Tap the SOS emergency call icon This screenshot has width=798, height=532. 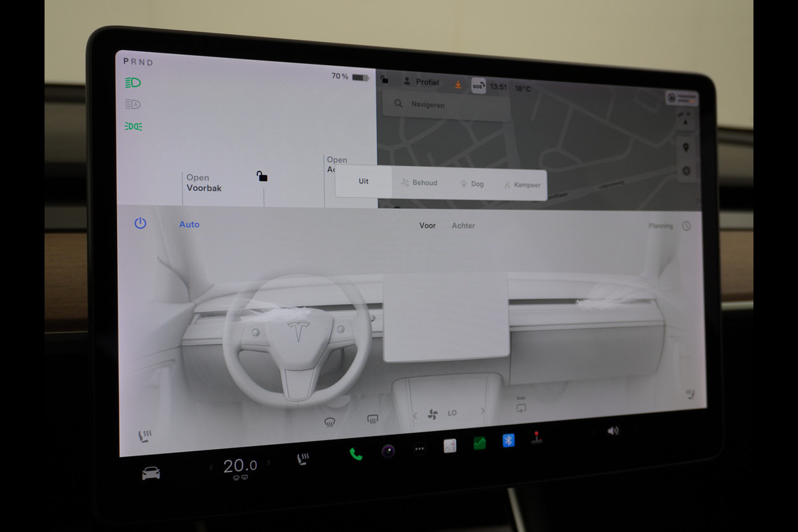tap(478, 86)
